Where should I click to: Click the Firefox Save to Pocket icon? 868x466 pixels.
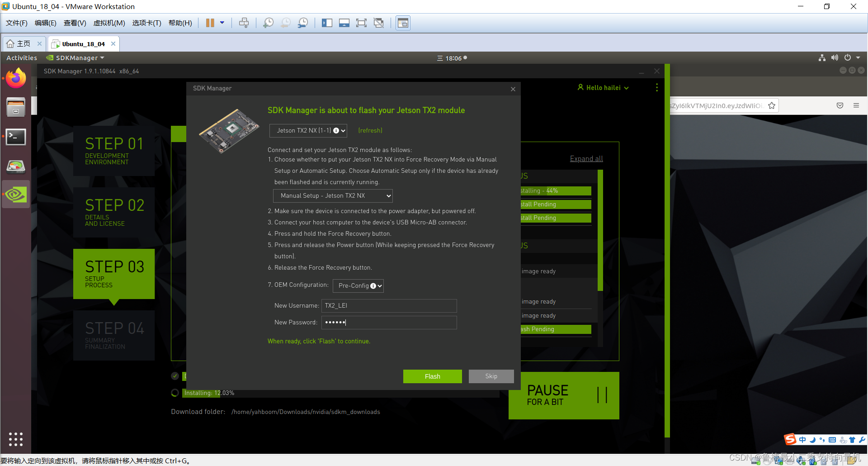(x=840, y=106)
